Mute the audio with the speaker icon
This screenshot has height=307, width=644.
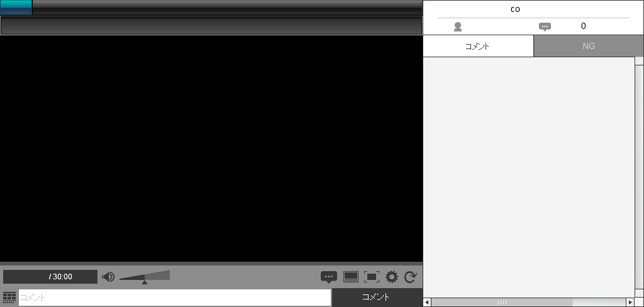pyautogui.click(x=108, y=277)
